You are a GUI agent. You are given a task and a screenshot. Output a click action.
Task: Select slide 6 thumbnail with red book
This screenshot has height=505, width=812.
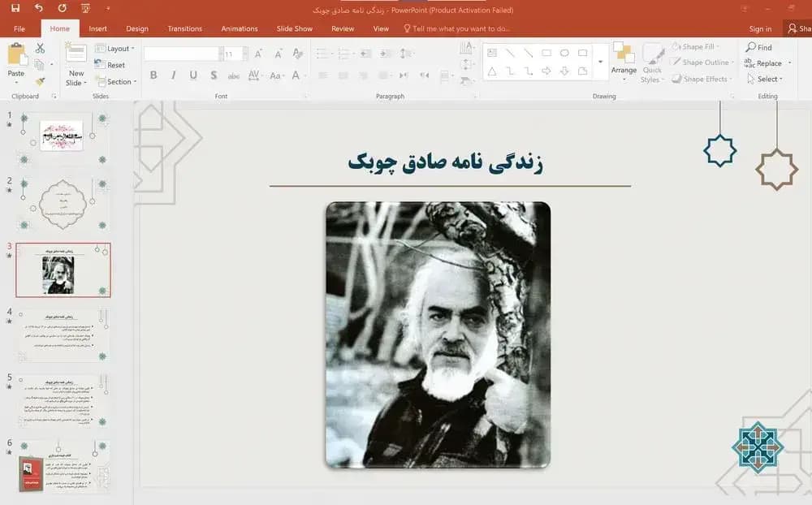tap(63, 467)
